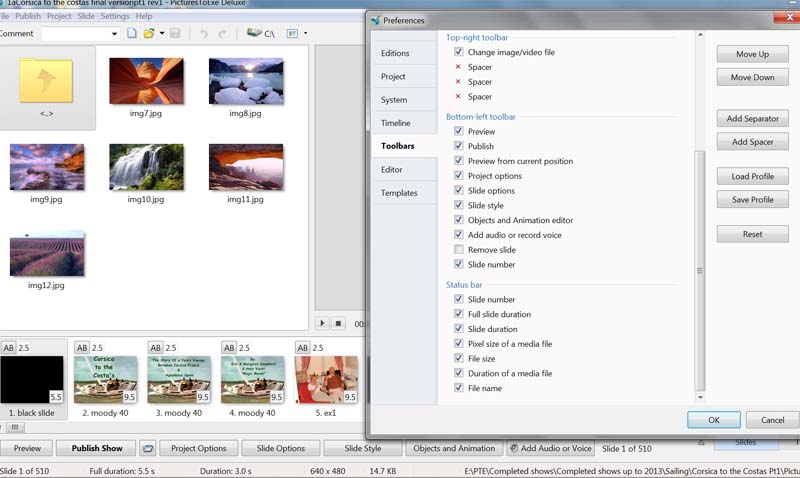The width and height of the screenshot is (800, 478).
Task: Click the Project Options bottom button
Action: [x=198, y=448]
